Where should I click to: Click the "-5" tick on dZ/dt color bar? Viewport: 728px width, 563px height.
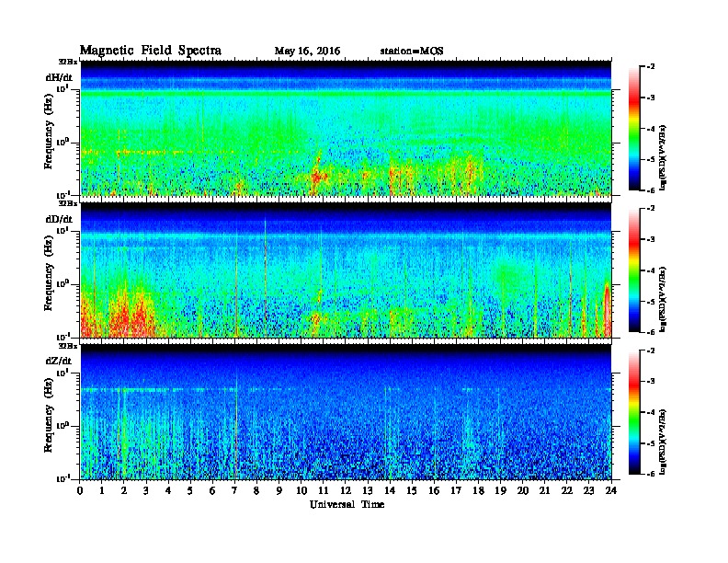click(651, 443)
